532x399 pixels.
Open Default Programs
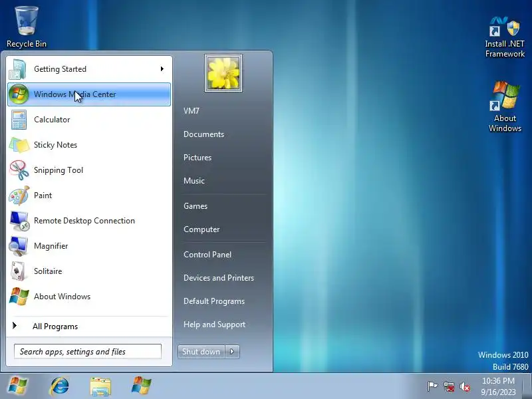(x=213, y=301)
